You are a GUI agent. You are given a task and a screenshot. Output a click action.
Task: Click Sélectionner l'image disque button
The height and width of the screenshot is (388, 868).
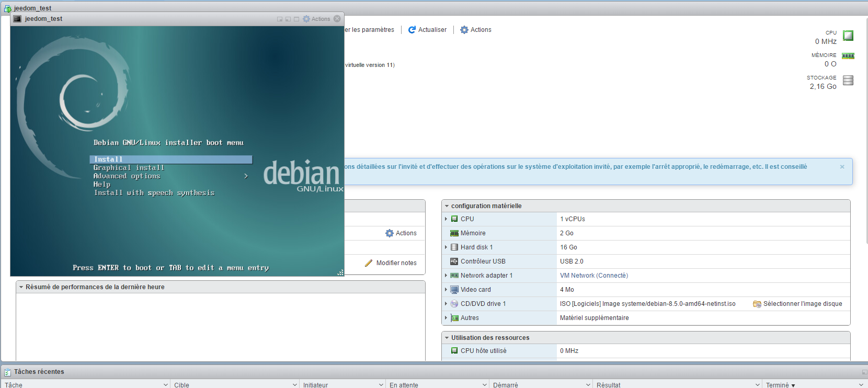(x=798, y=304)
